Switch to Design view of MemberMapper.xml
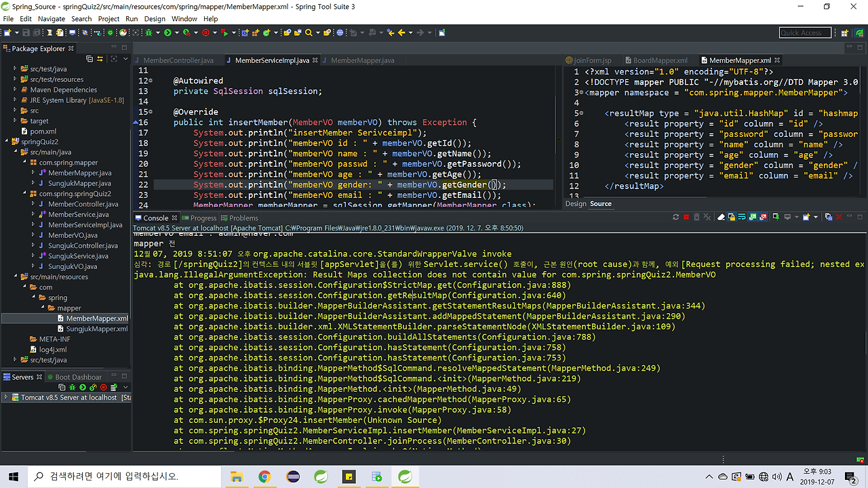 (575, 203)
